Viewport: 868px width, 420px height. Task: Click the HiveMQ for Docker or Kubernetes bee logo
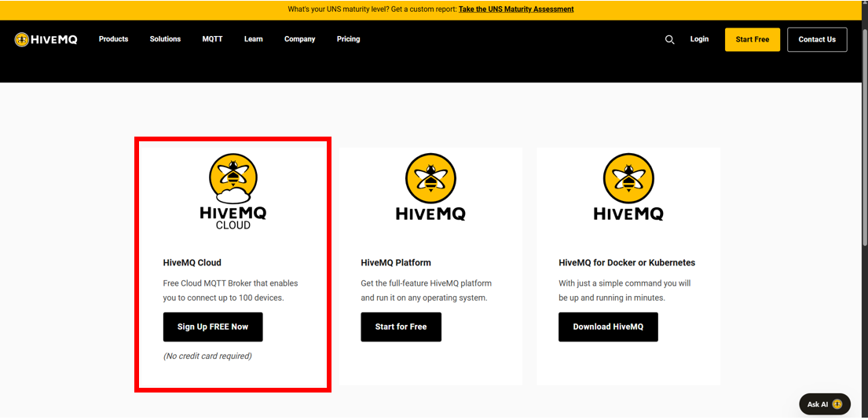tap(628, 187)
